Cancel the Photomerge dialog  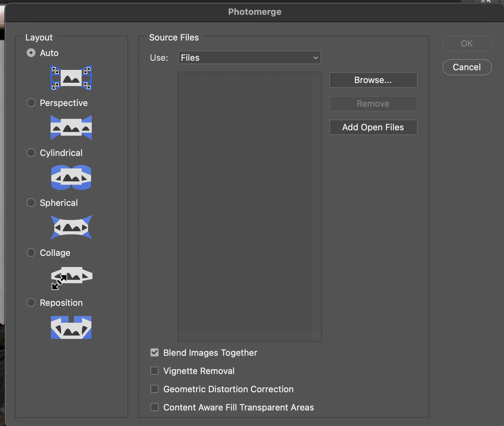coord(467,67)
